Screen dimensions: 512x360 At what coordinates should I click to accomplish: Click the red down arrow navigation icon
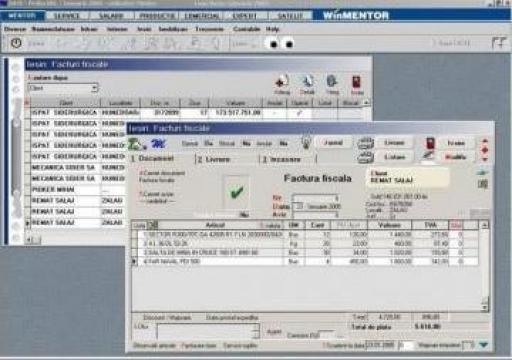click(x=485, y=159)
